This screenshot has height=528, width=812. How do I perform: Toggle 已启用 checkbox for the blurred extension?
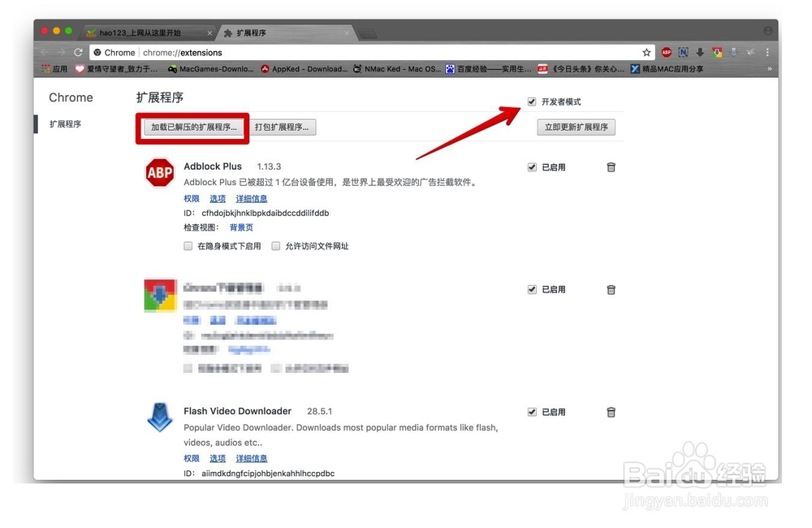[x=532, y=290]
